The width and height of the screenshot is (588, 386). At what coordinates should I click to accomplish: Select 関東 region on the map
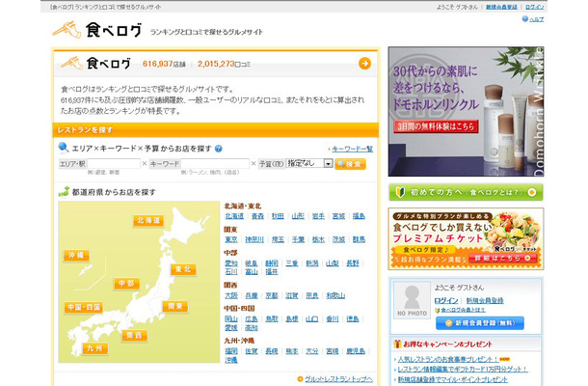(x=175, y=306)
